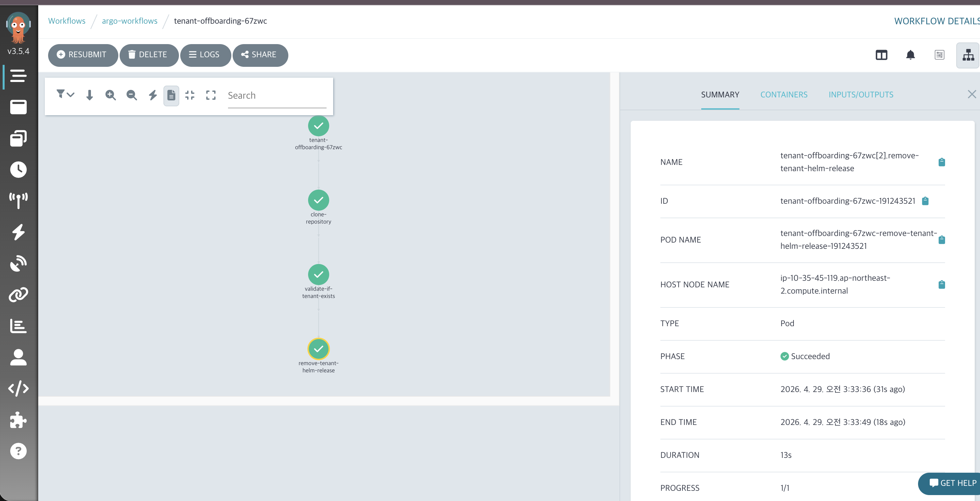The width and height of the screenshot is (980, 501).
Task: Switch to the CONTAINERS tab
Action: tap(784, 95)
